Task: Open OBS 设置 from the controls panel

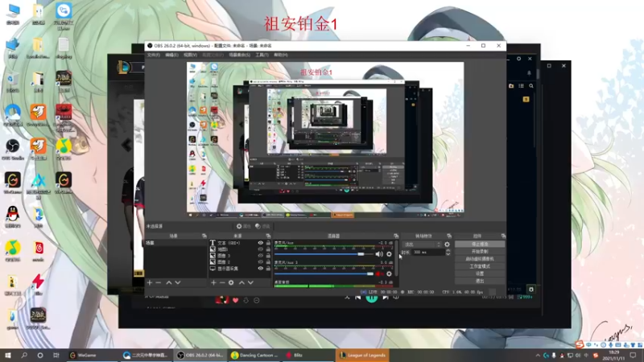Action: click(480, 274)
